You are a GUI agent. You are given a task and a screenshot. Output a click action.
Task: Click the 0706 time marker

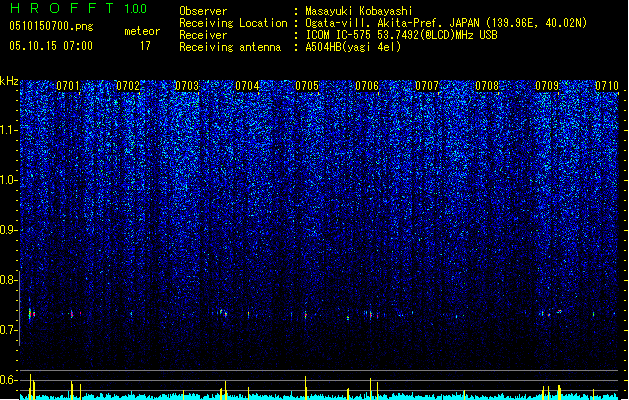pos(367,86)
